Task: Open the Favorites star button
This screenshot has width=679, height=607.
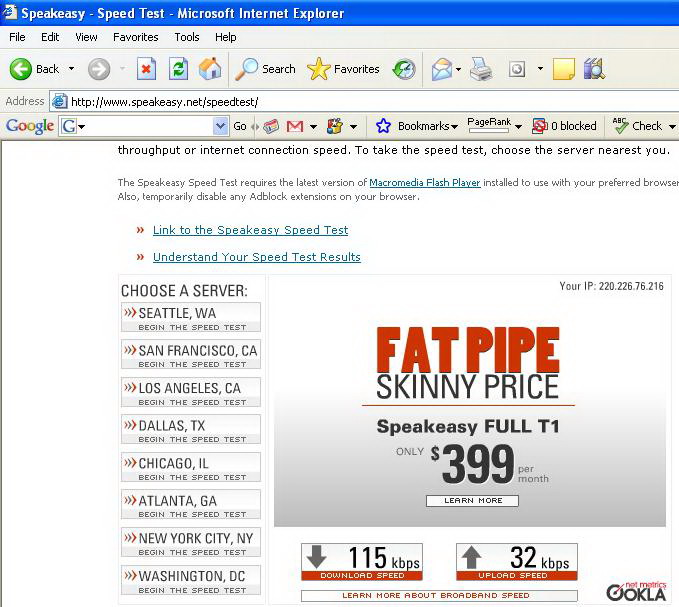Action: [x=343, y=69]
